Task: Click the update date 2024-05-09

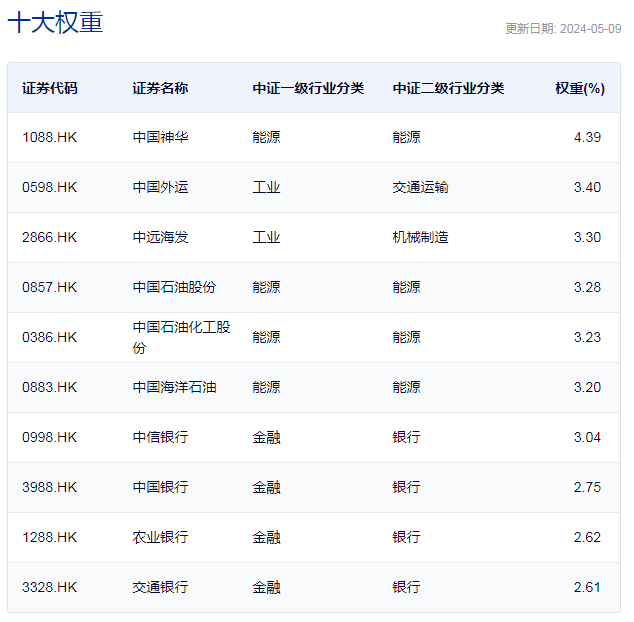Action: pyautogui.click(x=590, y=29)
